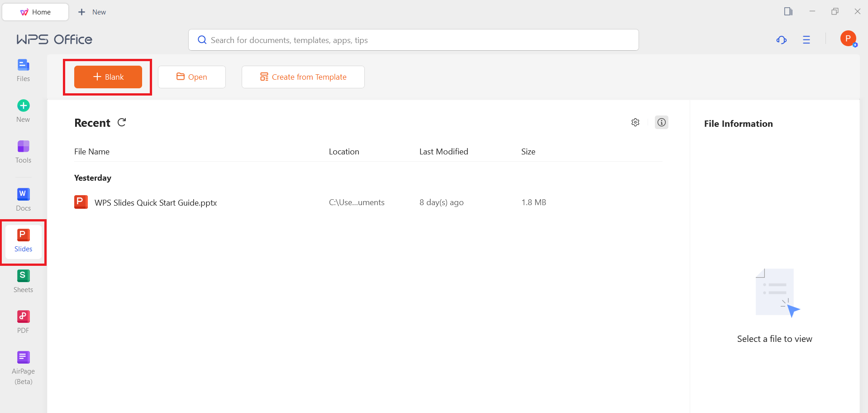Open the Files section in sidebar
This screenshot has width=868, height=413.
(23, 71)
